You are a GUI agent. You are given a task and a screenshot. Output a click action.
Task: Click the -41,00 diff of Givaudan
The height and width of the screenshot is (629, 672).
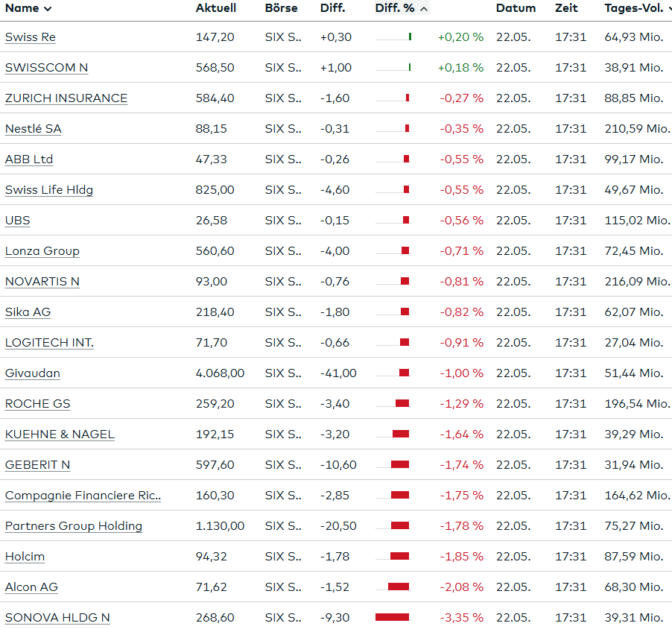tap(338, 373)
